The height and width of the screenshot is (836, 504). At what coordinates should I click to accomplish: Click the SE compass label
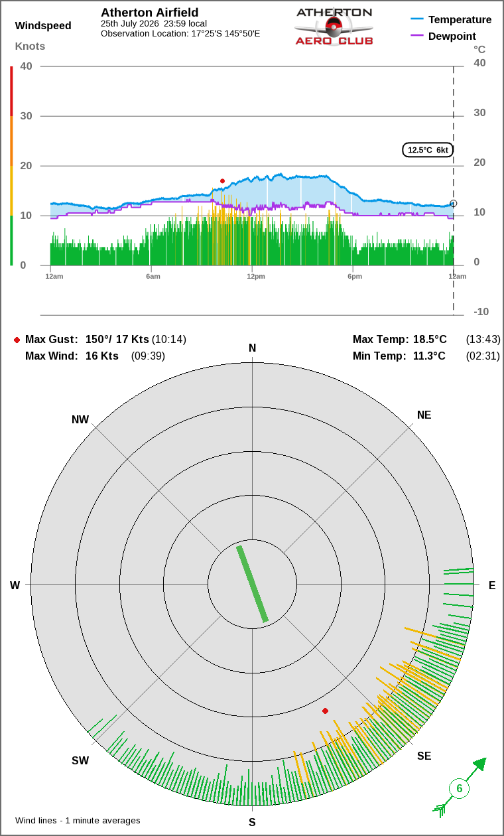424,756
